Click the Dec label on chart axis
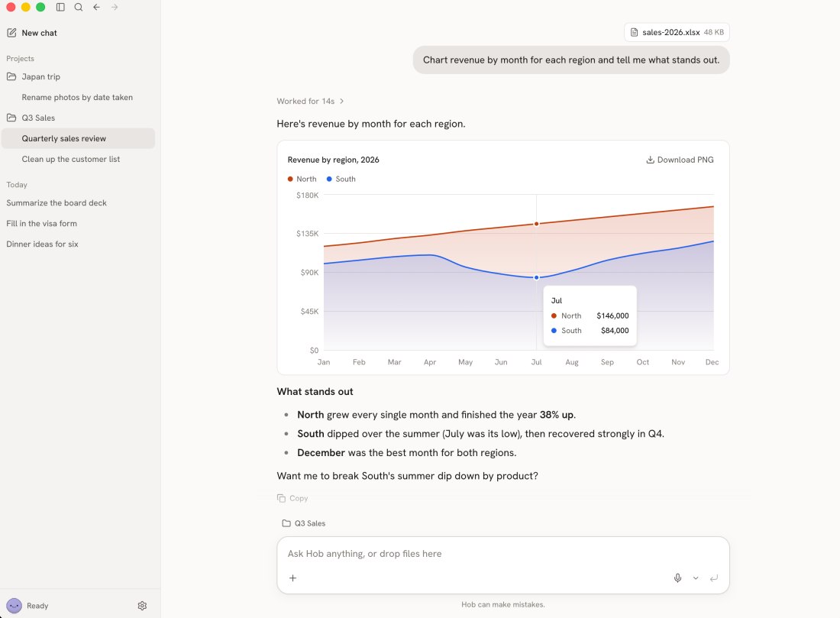Image resolution: width=840 pixels, height=618 pixels. pos(712,362)
